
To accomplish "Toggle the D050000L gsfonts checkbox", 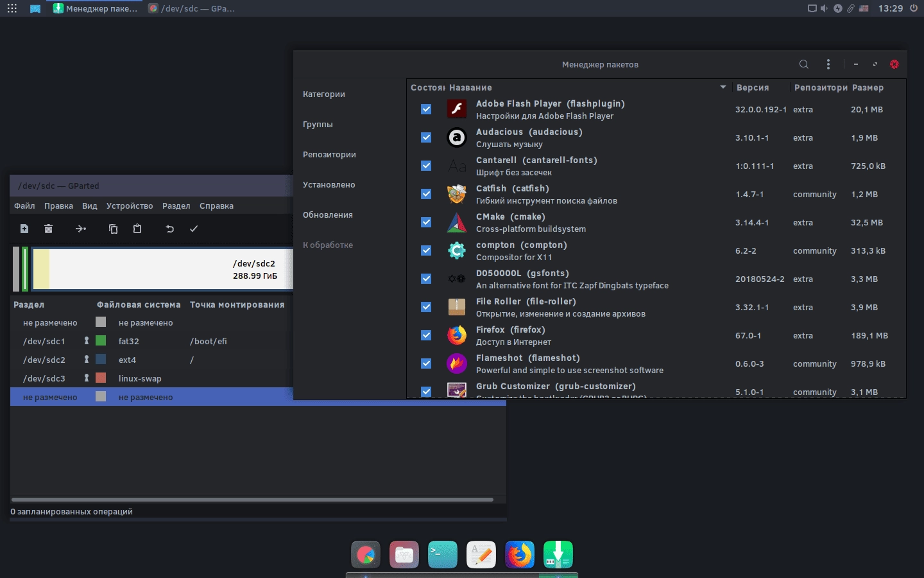I will (x=426, y=279).
